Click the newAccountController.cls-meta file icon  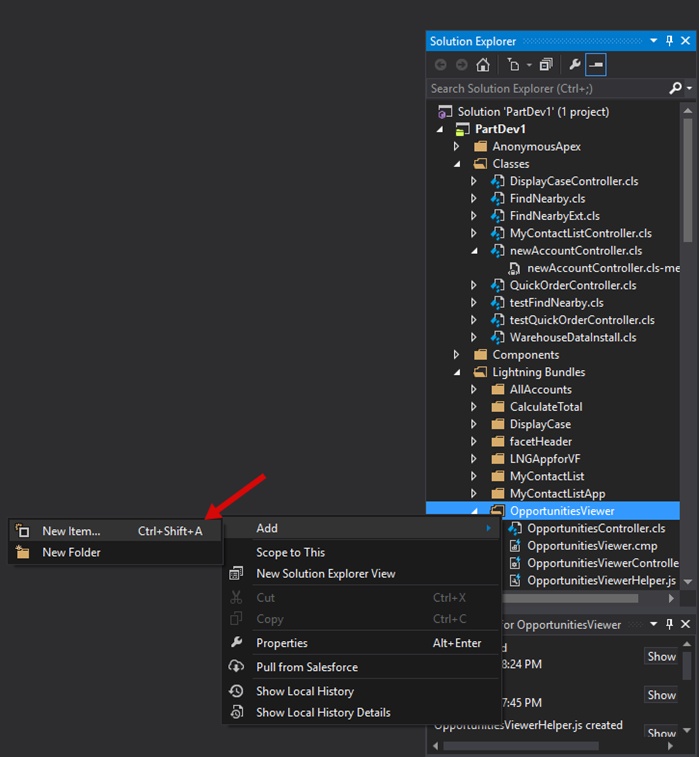515,268
